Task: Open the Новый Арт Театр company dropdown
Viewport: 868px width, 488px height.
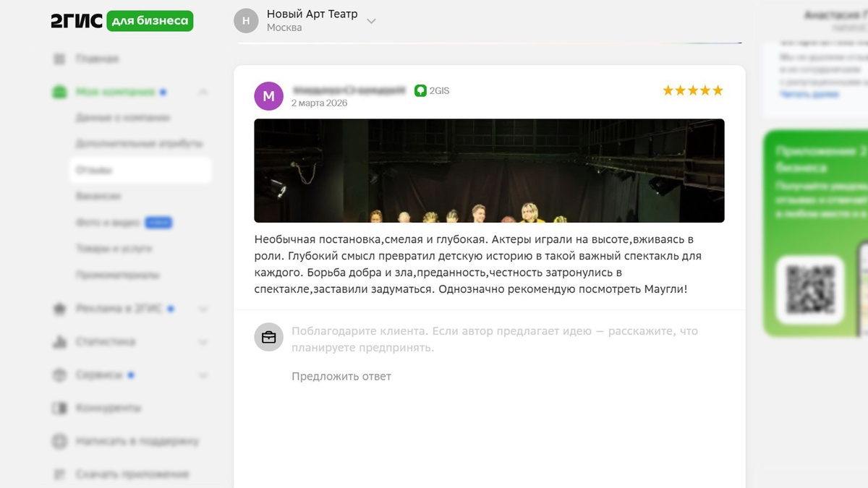Action: (x=371, y=21)
